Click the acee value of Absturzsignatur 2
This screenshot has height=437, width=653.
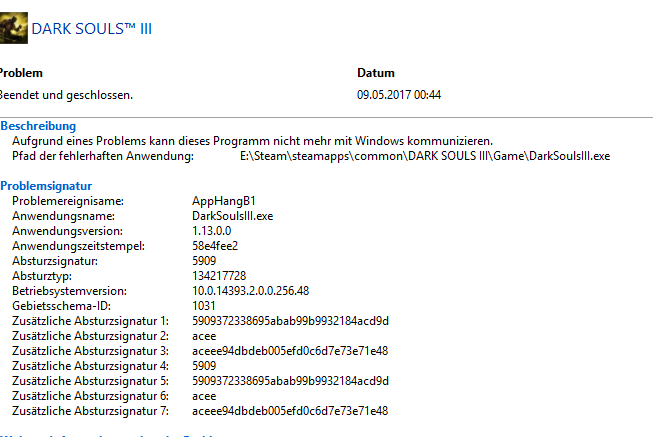[x=204, y=337]
